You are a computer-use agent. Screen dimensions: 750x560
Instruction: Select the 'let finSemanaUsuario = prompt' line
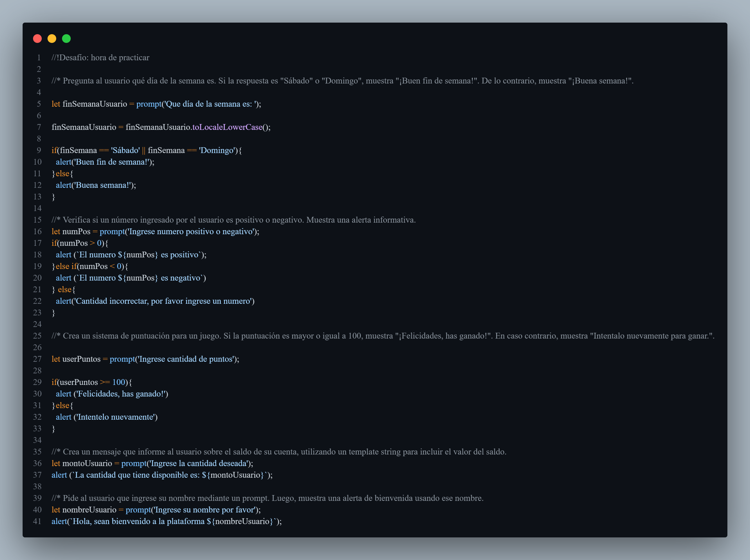(156, 104)
